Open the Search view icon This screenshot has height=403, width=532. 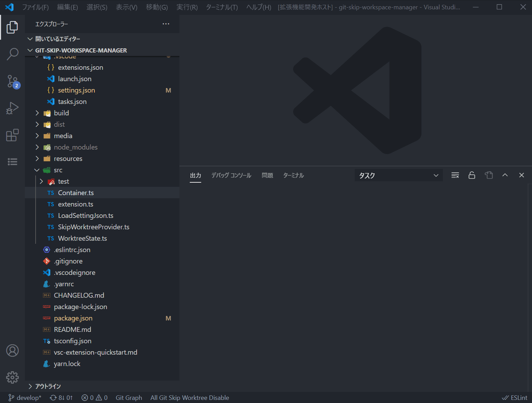click(12, 54)
